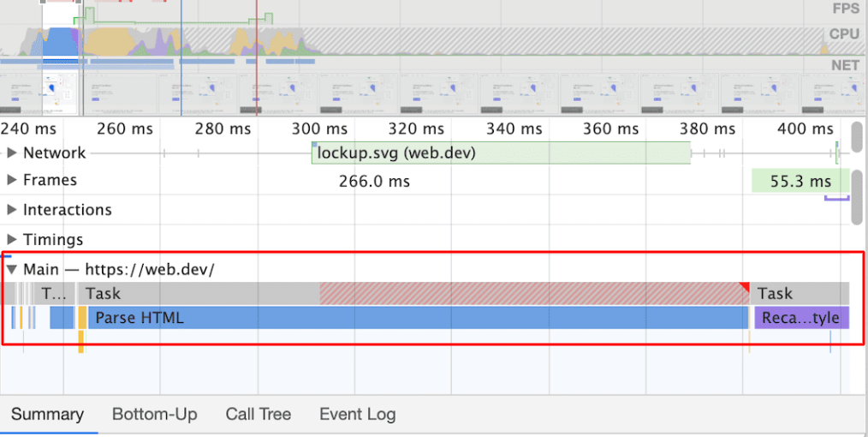Open the Bottom-Up tab
Screen dimensions: 868x437
coord(154,415)
